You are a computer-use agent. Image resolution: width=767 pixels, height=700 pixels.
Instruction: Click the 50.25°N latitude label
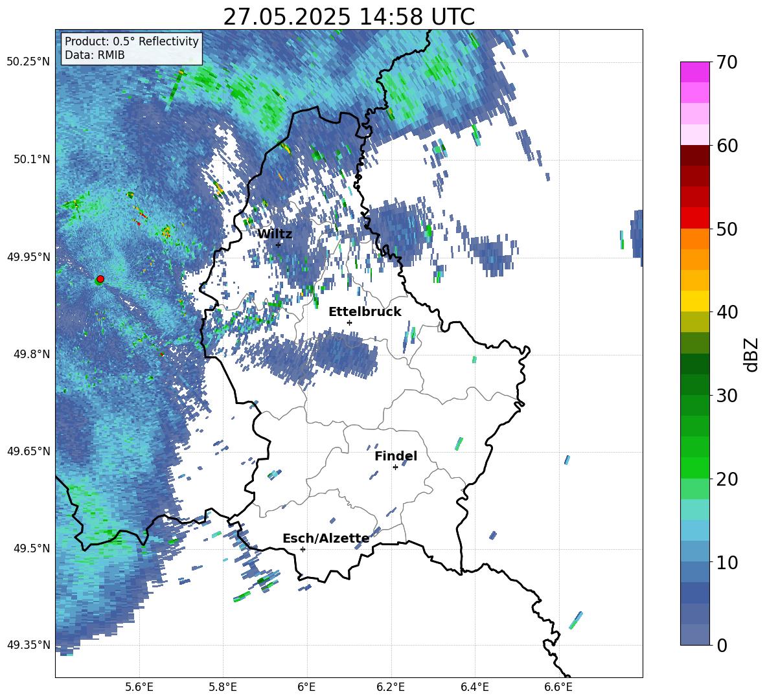pyautogui.click(x=29, y=62)
